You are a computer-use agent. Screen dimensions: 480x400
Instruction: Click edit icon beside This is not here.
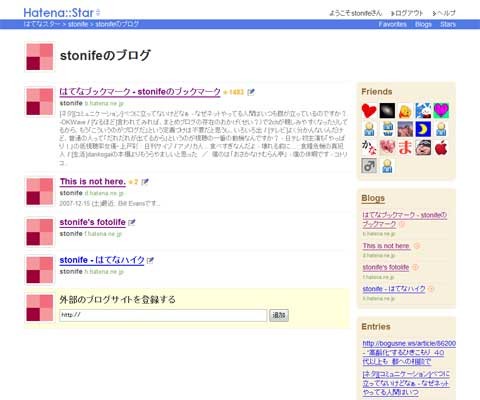(145, 182)
